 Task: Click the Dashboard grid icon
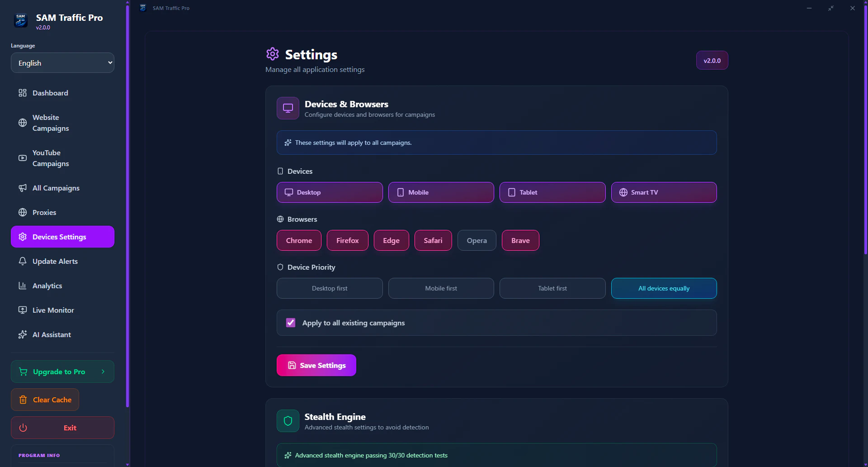pos(23,93)
